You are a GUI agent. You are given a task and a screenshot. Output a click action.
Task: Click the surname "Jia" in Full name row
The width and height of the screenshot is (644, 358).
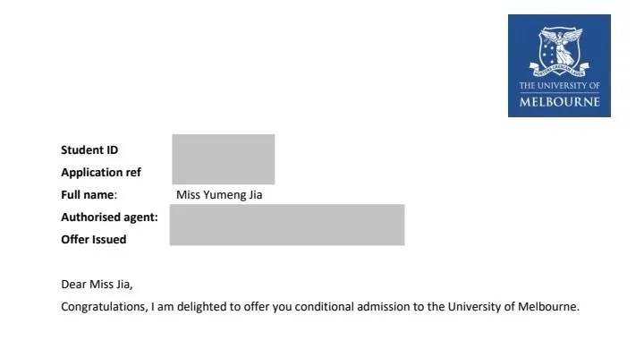click(x=254, y=194)
